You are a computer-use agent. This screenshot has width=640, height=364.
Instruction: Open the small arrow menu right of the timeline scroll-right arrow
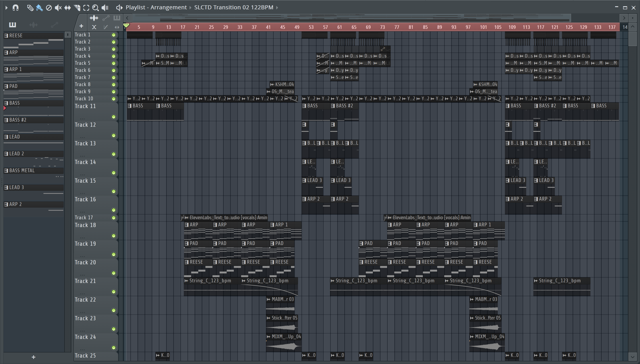click(633, 18)
